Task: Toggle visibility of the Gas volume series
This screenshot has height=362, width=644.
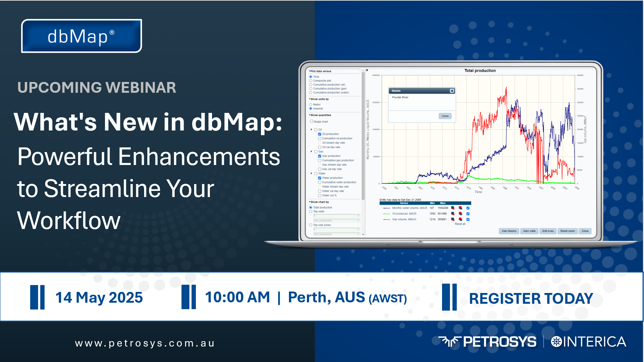Action: click(x=468, y=219)
